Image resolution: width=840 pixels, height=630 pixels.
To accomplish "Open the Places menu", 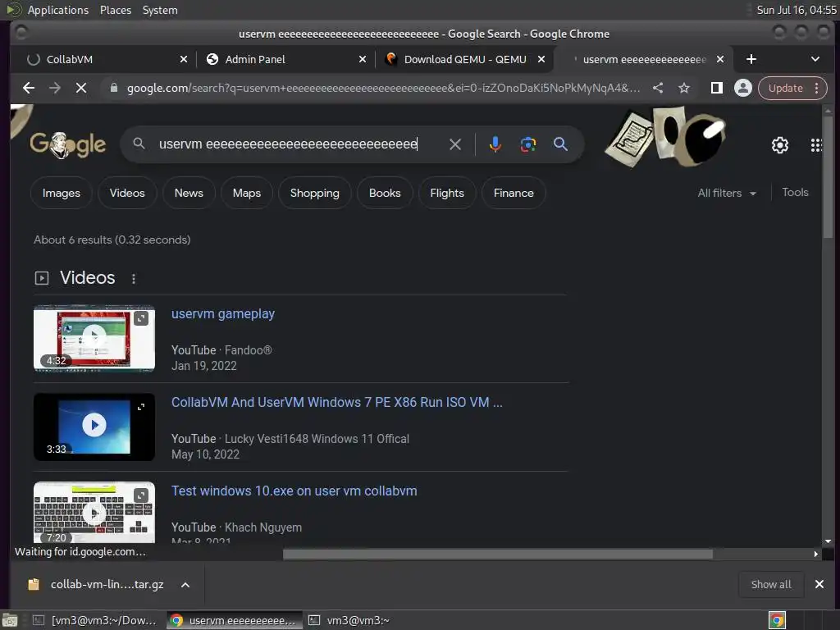I will [x=115, y=10].
